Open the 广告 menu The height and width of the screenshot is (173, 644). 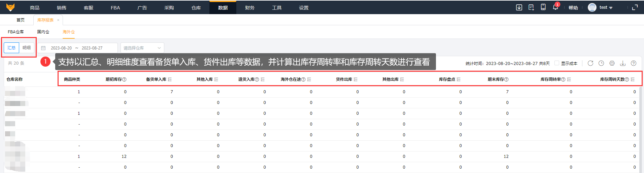(x=142, y=7)
